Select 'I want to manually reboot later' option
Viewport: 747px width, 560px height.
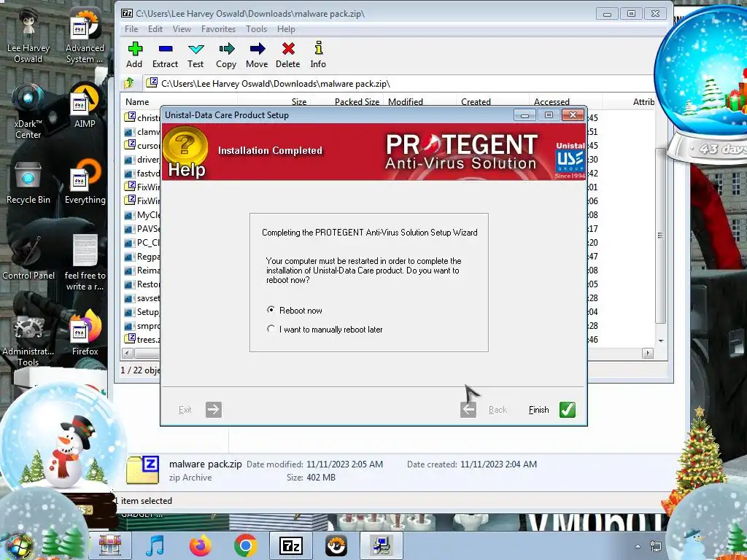pyautogui.click(x=271, y=329)
